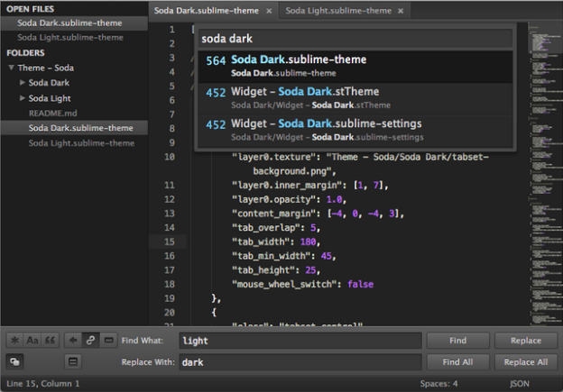Click the Find All button

[457, 362]
